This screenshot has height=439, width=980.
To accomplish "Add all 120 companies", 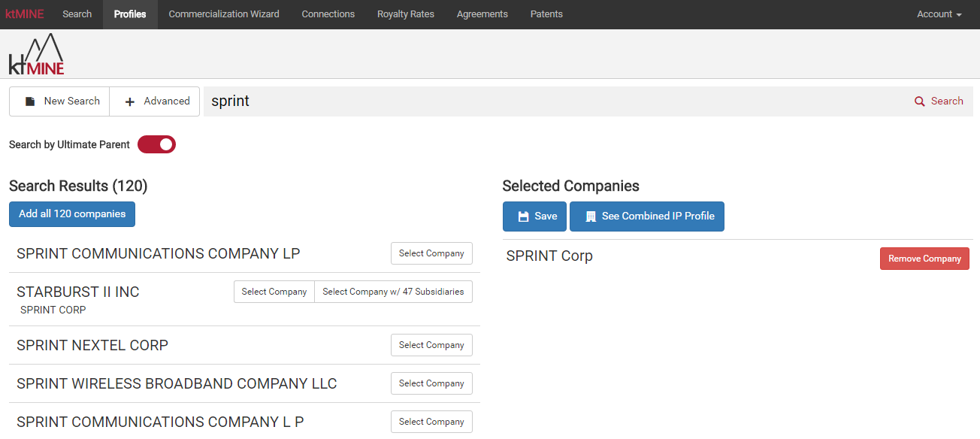I will (x=72, y=214).
